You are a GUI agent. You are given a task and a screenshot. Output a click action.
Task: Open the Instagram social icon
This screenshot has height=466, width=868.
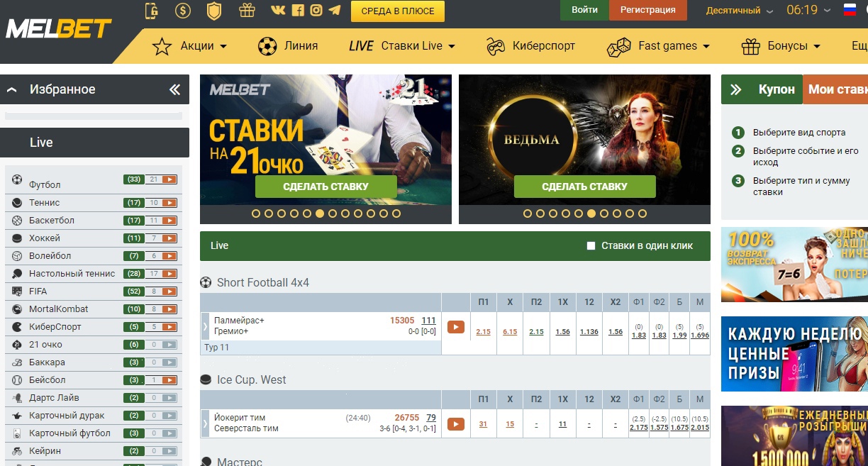pyautogui.click(x=316, y=11)
